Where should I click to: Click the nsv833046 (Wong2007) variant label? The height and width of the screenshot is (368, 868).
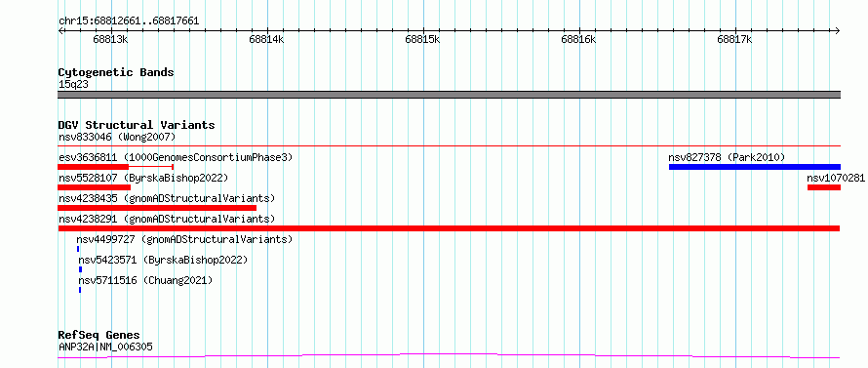point(117,137)
